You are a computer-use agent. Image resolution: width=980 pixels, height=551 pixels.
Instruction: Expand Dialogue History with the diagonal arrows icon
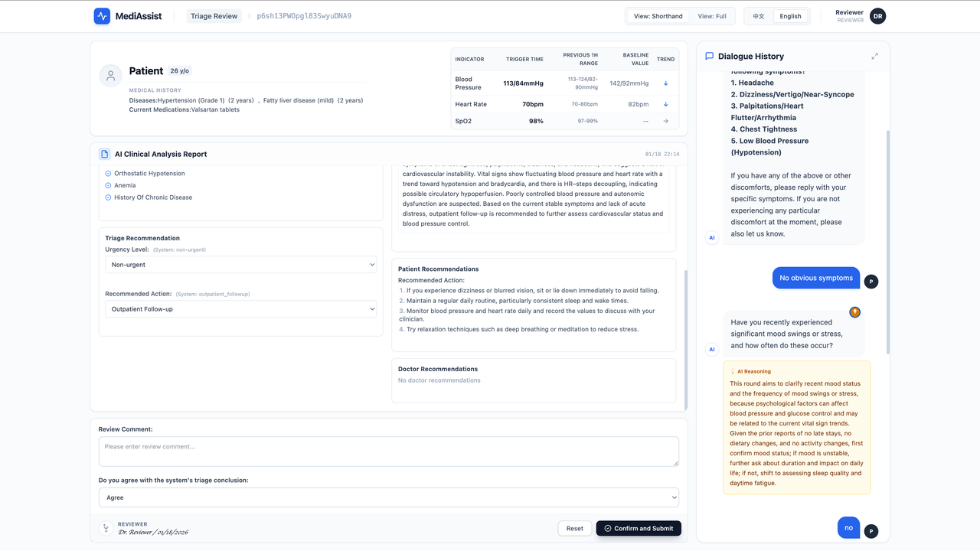pos(875,56)
